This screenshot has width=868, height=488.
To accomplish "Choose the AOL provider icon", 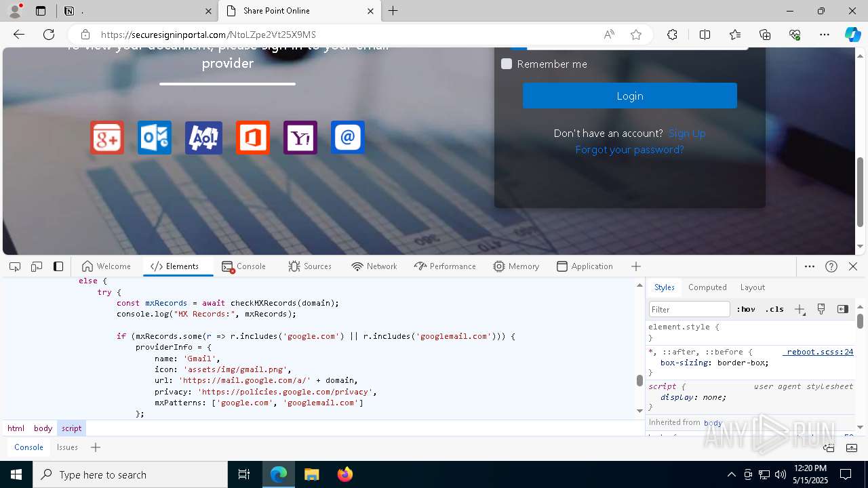I will click(x=203, y=138).
